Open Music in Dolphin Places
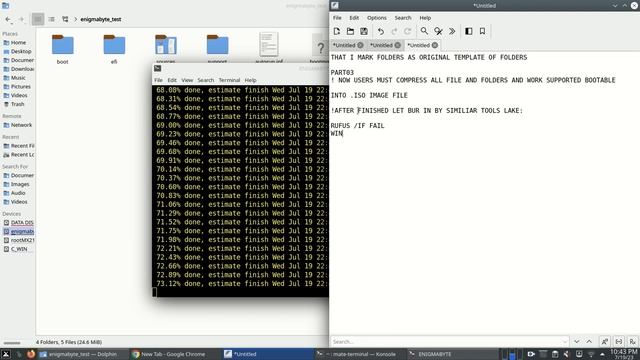640x360 pixels. click(18, 78)
